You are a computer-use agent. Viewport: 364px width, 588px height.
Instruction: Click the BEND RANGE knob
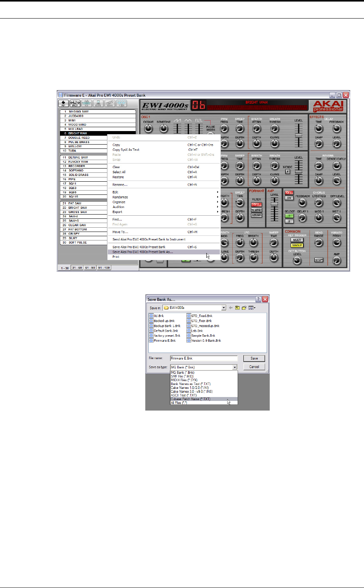point(319,242)
